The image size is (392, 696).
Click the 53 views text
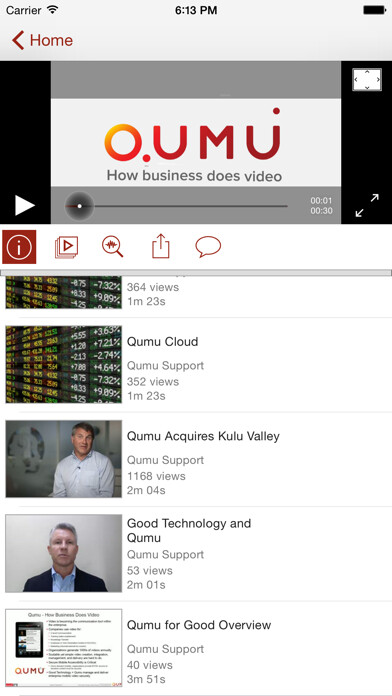click(x=150, y=570)
